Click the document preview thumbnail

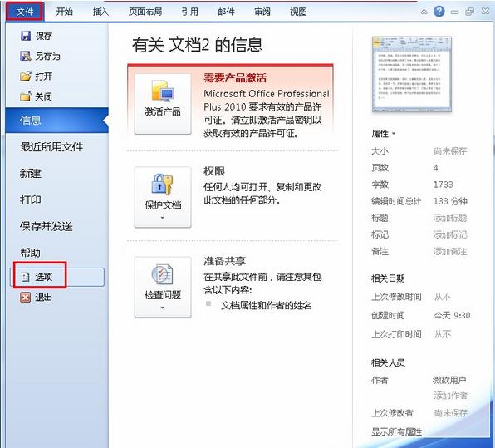[412, 75]
